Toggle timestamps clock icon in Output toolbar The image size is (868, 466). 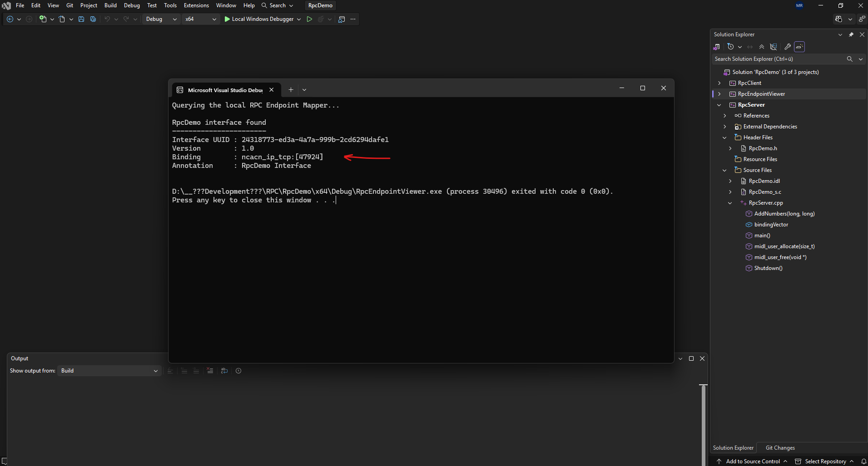pyautogui.click(x=238, y=371)
